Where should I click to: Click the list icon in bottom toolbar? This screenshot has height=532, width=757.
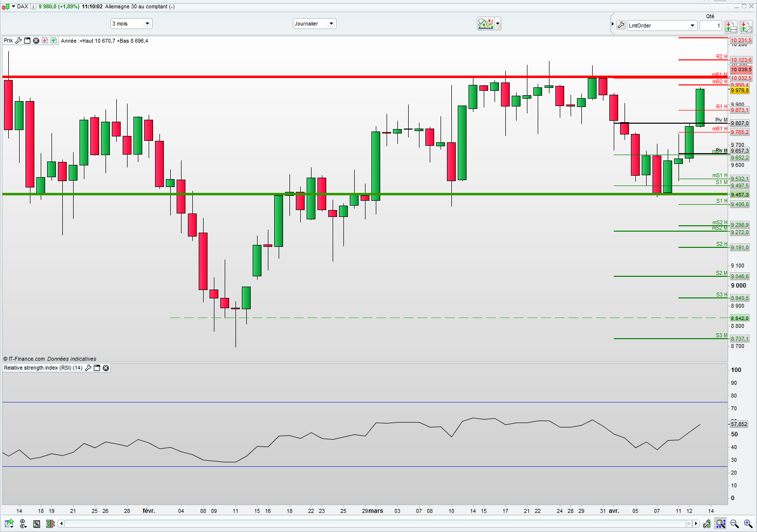[x=36, y=524]
